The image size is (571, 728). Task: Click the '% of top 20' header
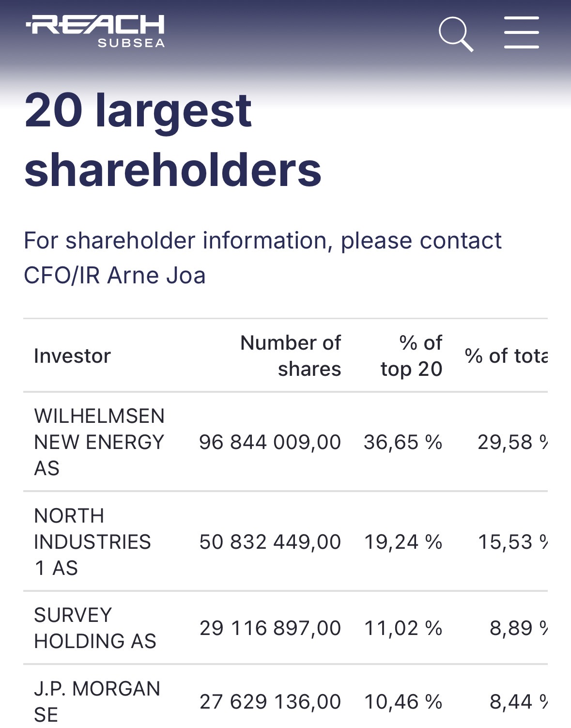411,356
